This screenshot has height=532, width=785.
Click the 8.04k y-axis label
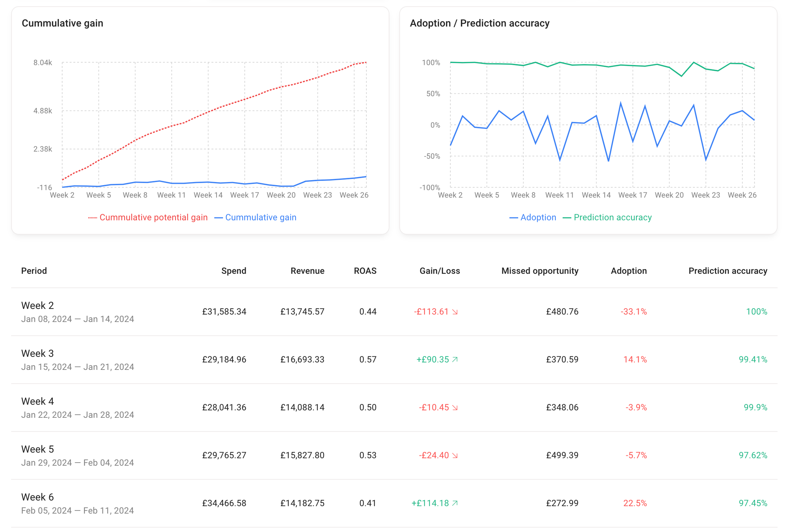point(43,62)
